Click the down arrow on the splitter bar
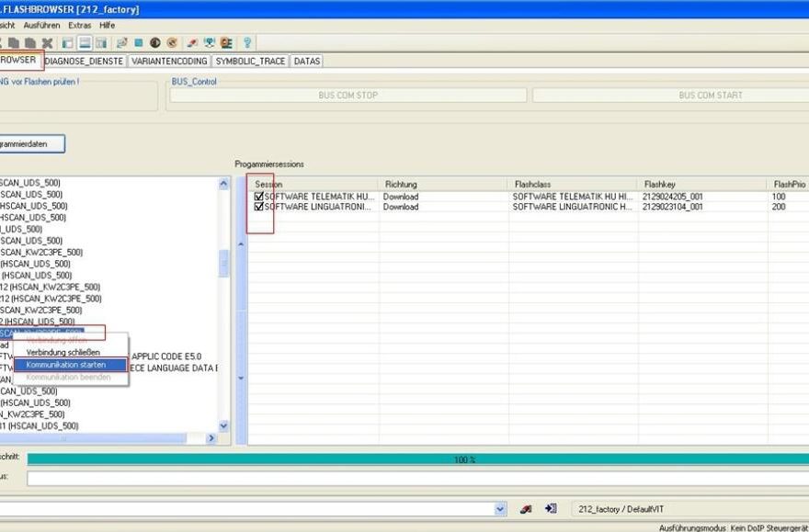Screen dimensions: 809x532 coord(241,378)
